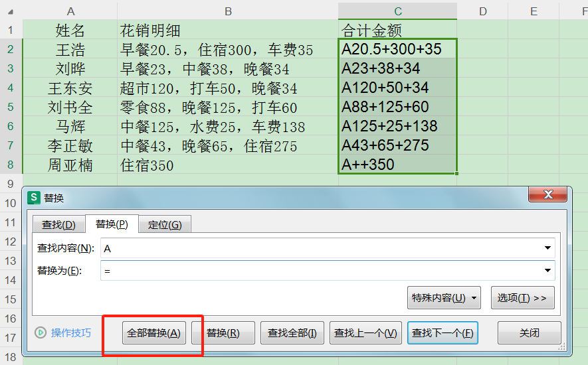The height and width of the screenshot is (365, 588).
Task: Select row 5 header
Action: click(11, 107)
